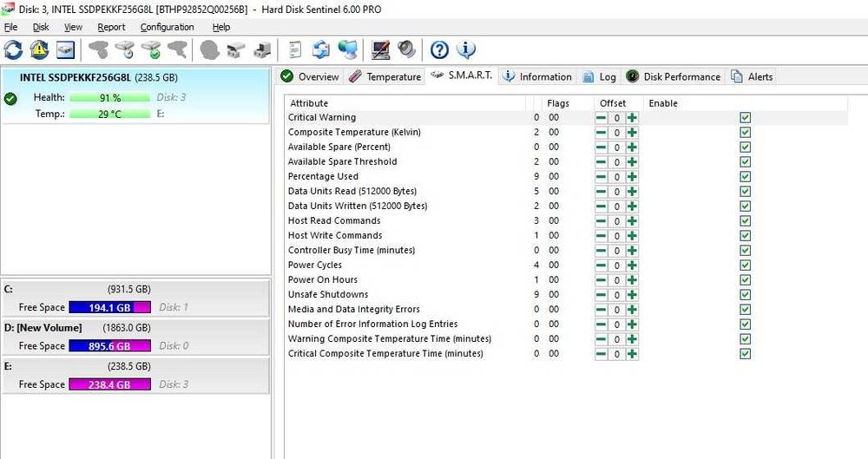Select the C: volume entry

pos(135,298)
